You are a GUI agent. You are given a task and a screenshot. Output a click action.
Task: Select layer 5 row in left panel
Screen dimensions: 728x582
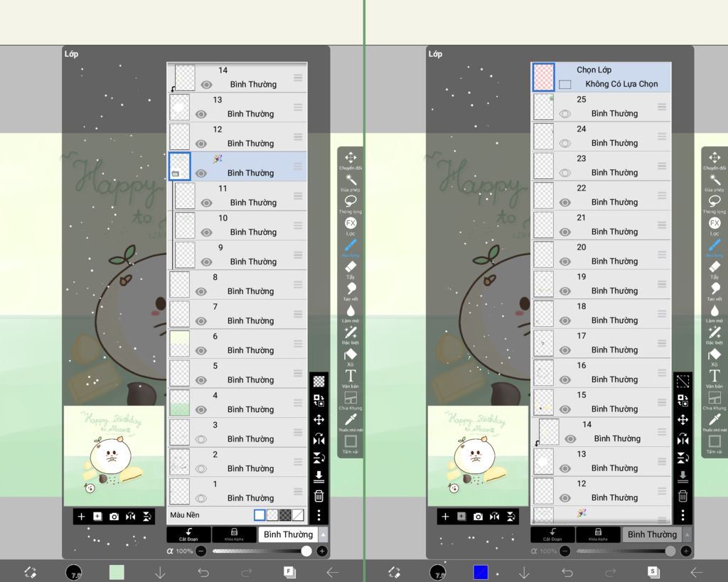[237, 373]
